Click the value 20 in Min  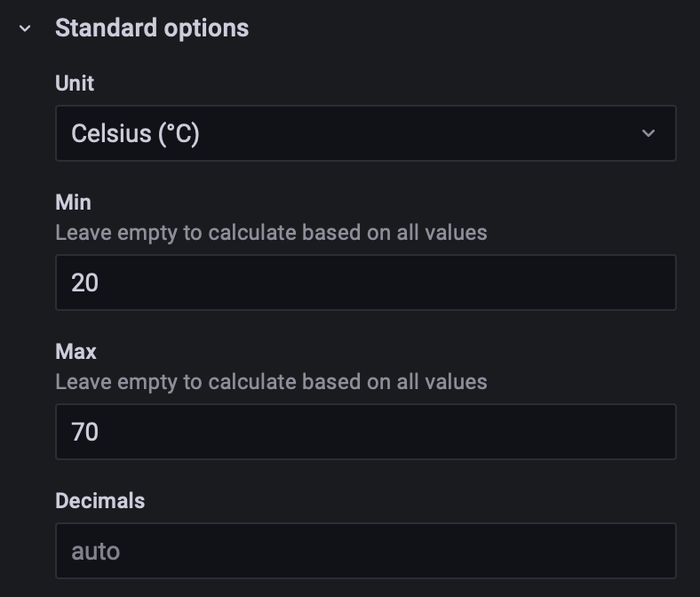[85, 283]
